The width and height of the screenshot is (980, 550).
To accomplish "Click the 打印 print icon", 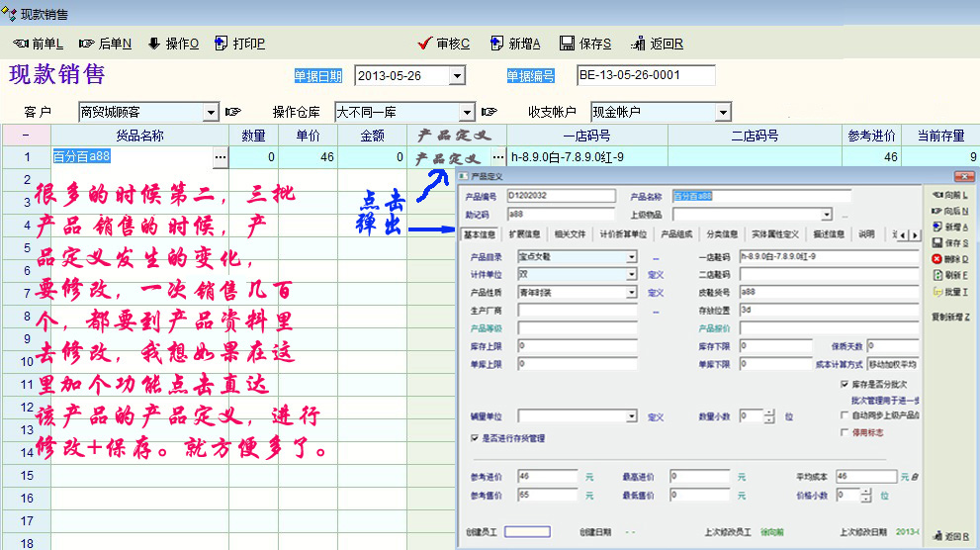I will pos(222,44).
